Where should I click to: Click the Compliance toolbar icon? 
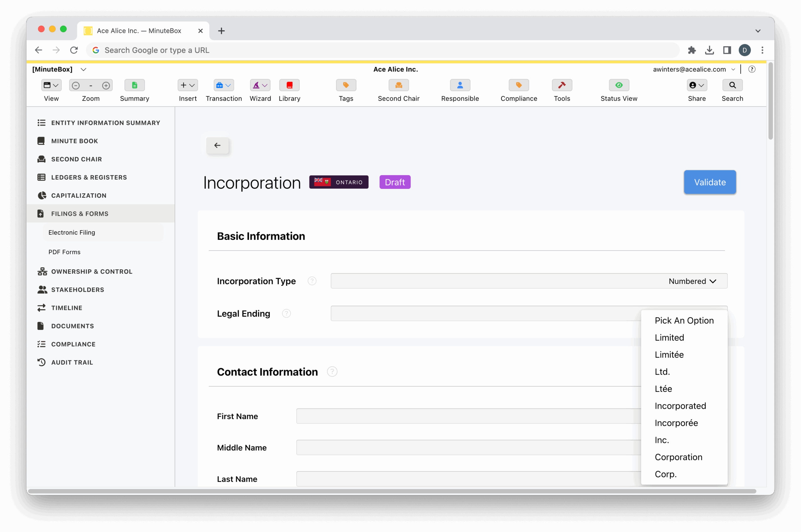[518, 85]
